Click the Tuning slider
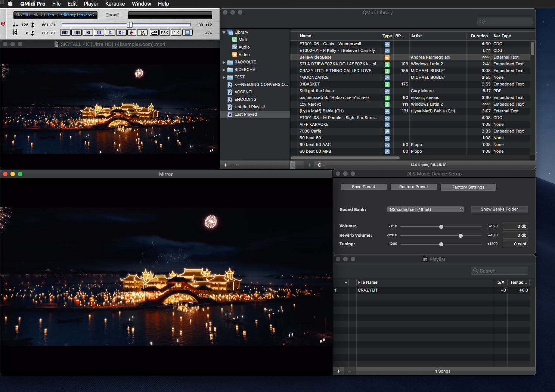This screenshot has height=392, width=555. (x=441, y=244)
